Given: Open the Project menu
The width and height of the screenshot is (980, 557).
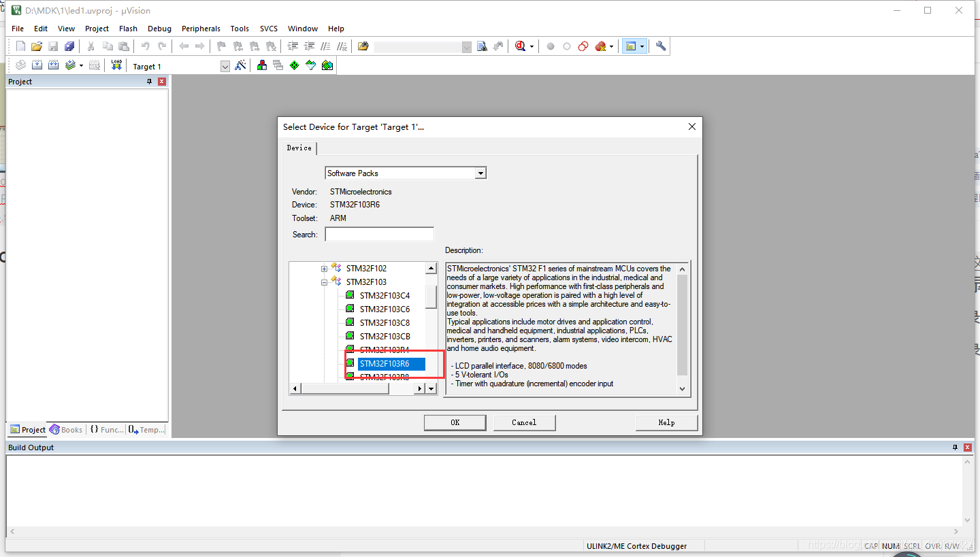Looking at the screenshot, I should click(x=97, y=29).
